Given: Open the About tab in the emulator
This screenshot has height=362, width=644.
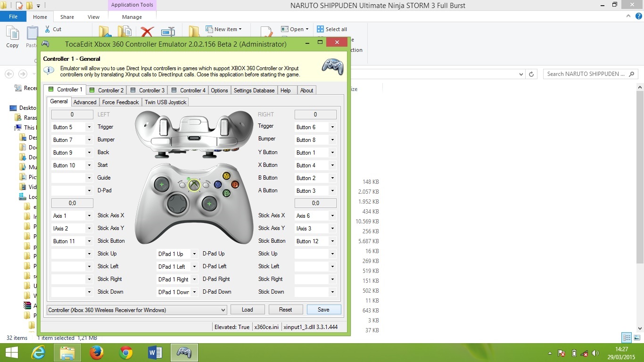Looking at the screenshot, I should click(307, 90).
